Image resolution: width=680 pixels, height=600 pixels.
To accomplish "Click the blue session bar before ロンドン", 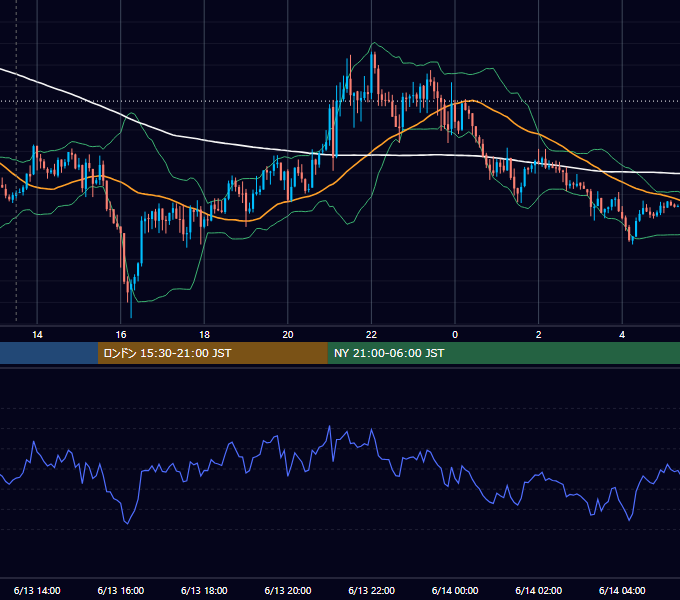I will [x=49, y=353].
